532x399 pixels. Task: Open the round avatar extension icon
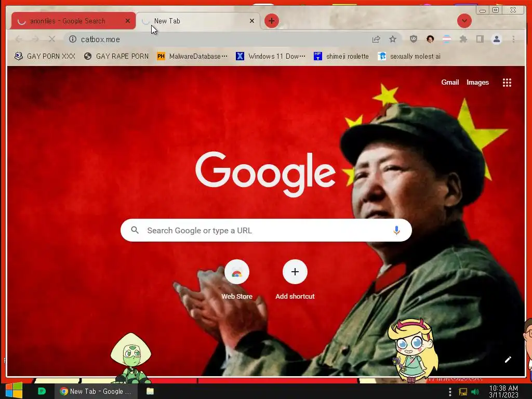tap(430, 39)
